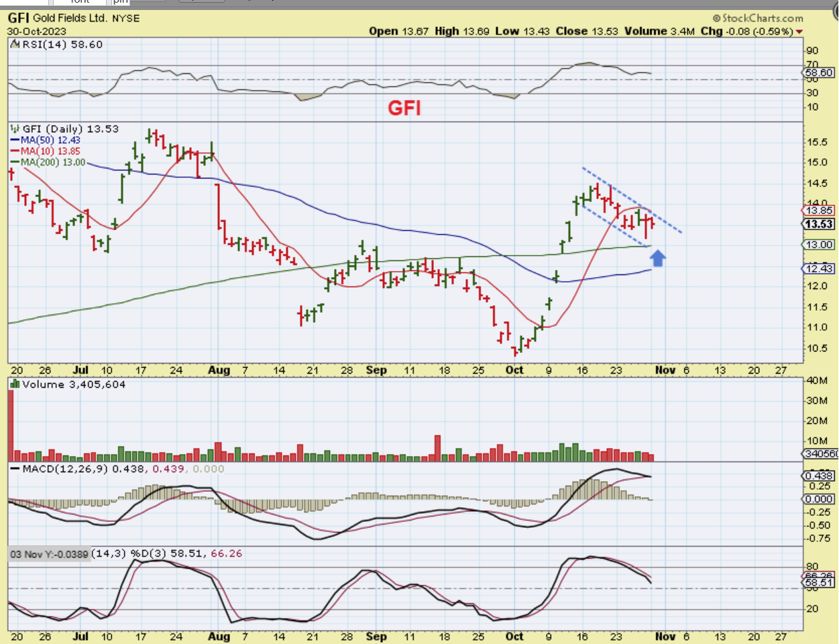Click the 58.60 RSI value tag on right axis
Viewport: 839px width, 644px height.
tap(818, 72)
